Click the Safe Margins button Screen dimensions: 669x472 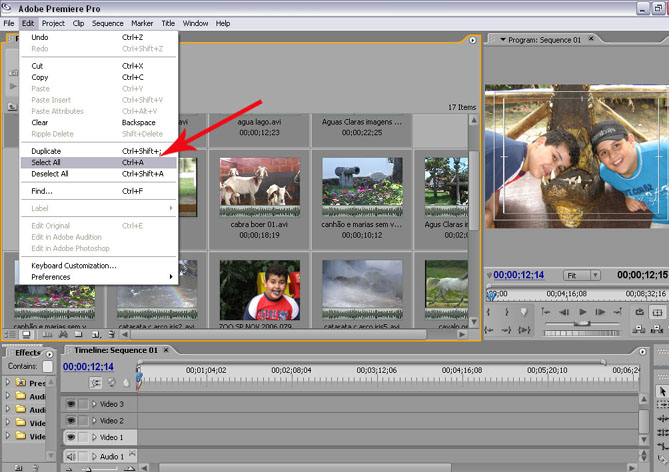point(657,312)
